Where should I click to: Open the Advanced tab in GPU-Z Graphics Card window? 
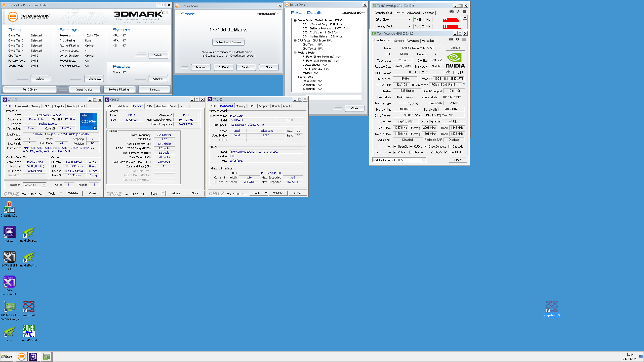pyautogui.click(x=413, y=41)
